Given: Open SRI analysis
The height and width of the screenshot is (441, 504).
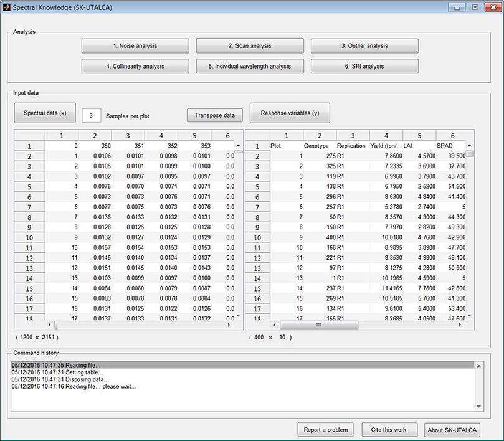Looking at the screenshot, I should [364, 66].
